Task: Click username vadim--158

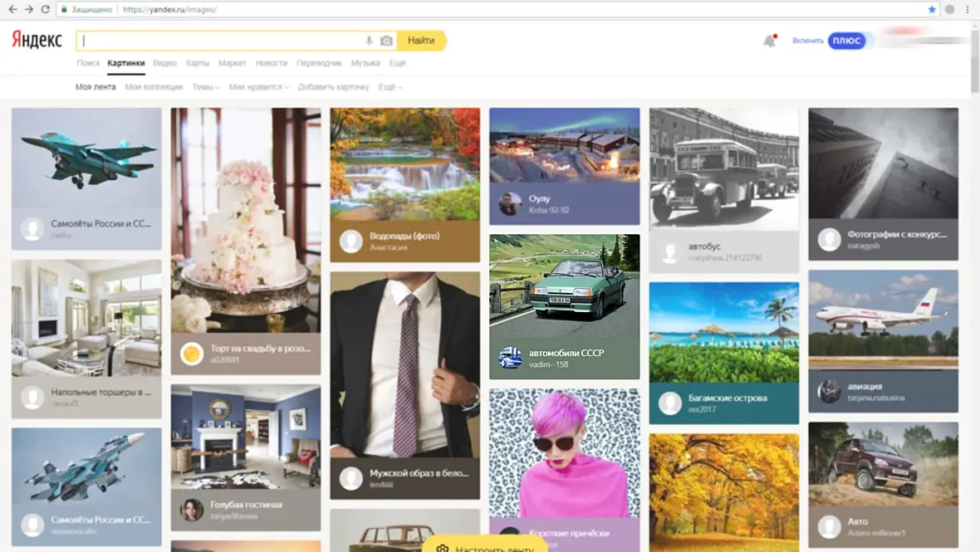Action: 549,364
